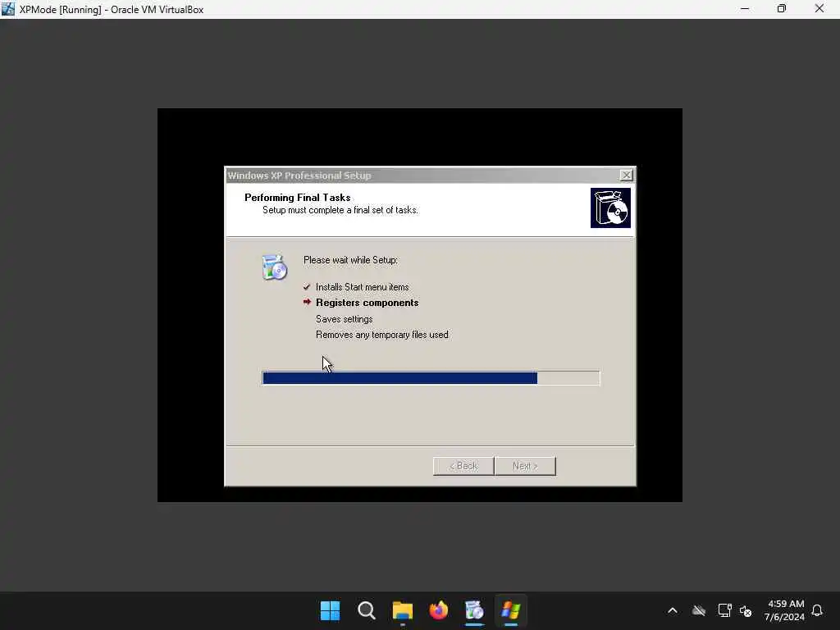
Task: Select 'Removes any temporary files used' text
Action: click(x=382, y=335)
